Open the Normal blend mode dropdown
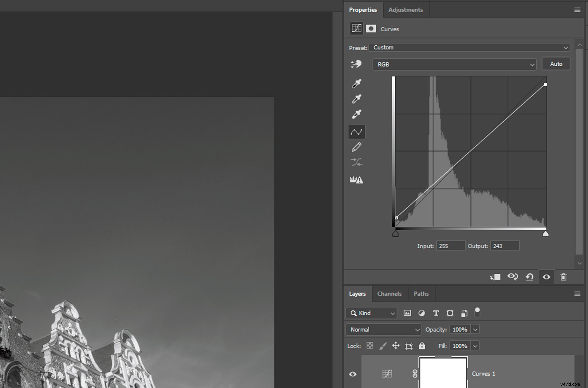The height and width of the screenshot is (388, 588). (x=383, y=329)
